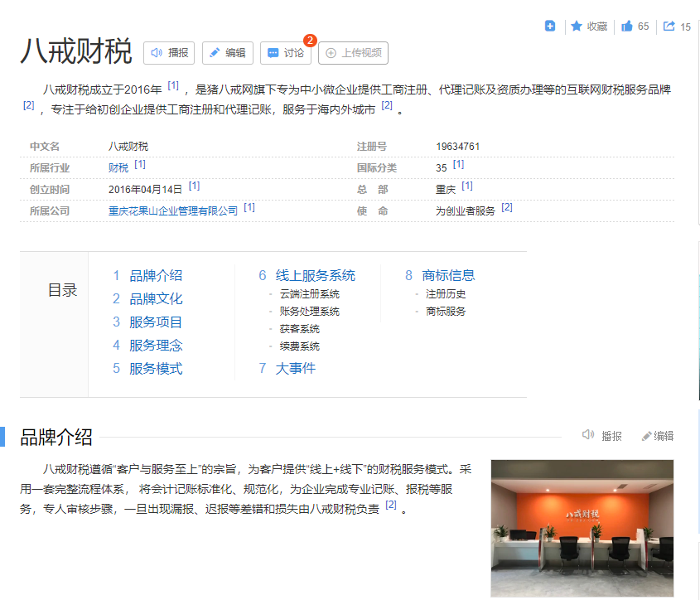The image size is (700, 600).
Task: Click the 品牌介绍 section heading
Action: coord(56,438)
